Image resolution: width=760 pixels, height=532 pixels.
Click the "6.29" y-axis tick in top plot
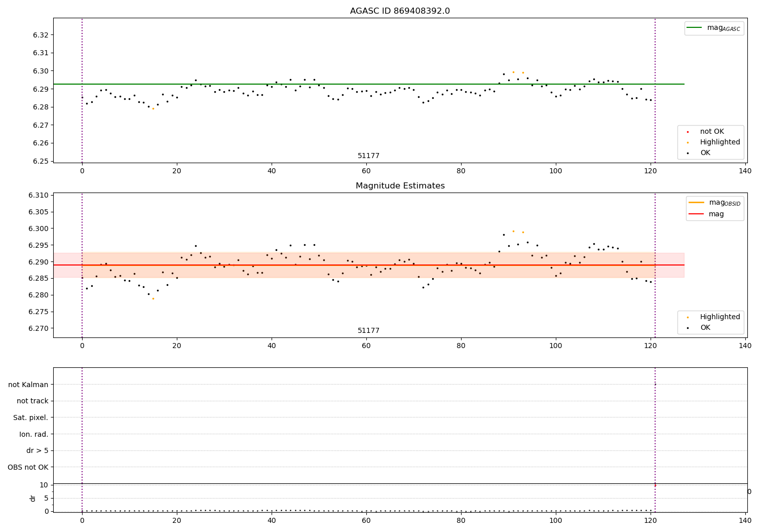click(41, 89)
